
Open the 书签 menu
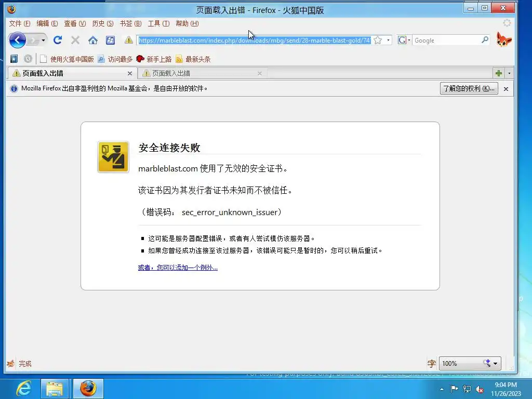coord(130,23)
